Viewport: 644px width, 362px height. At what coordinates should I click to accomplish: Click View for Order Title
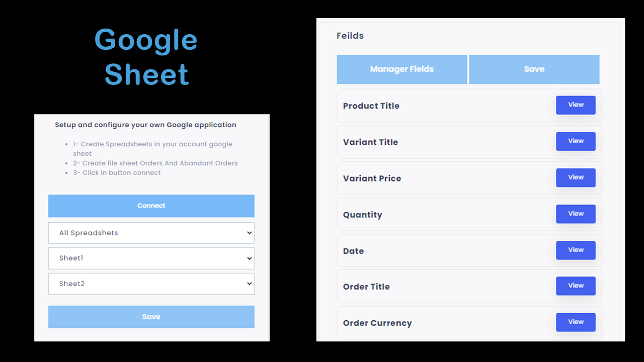click(x=575, y=286)
